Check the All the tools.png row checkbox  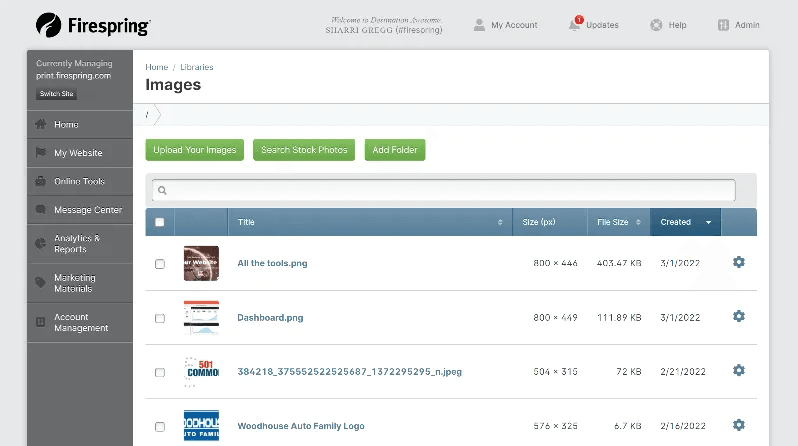point(160,264)
